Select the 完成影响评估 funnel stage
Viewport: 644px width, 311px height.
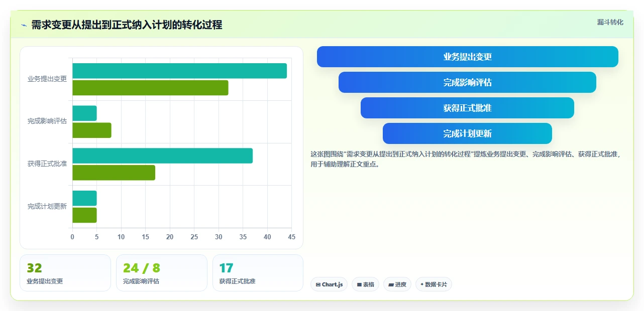point(467,82)
